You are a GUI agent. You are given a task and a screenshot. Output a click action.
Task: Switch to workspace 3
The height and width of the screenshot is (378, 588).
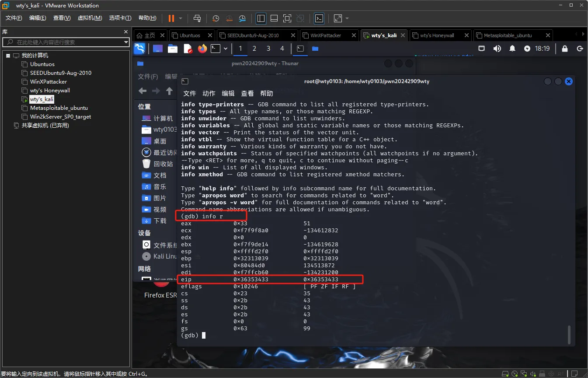click(x=268, y=49)
